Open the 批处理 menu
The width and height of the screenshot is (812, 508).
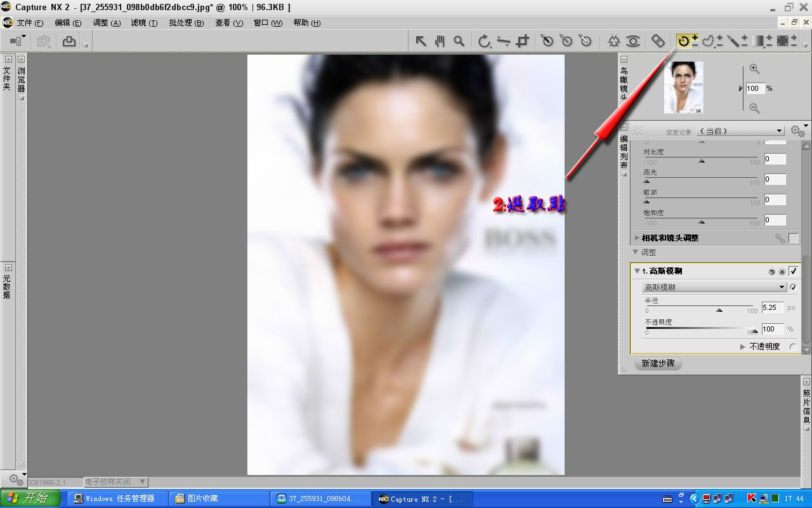(187, 23)
